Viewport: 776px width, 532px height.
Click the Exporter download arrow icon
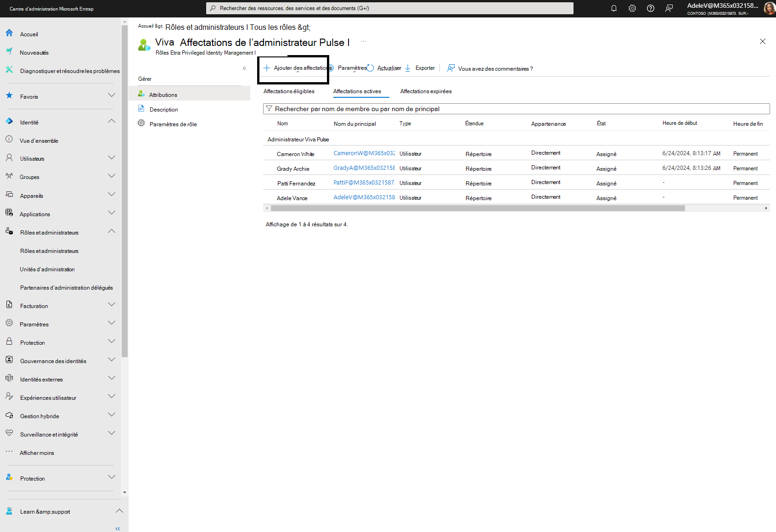pyautogui.click(x=408, y=68)
